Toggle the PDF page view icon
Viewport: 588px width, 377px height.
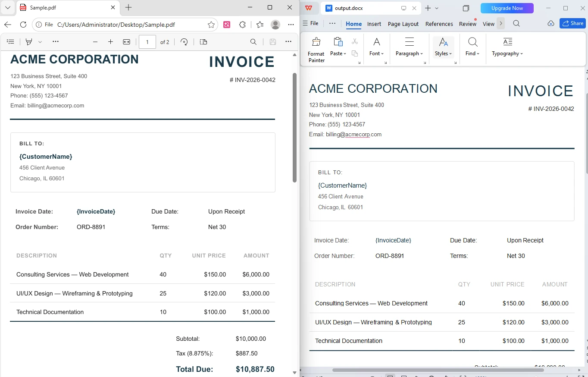coord(203,42)
